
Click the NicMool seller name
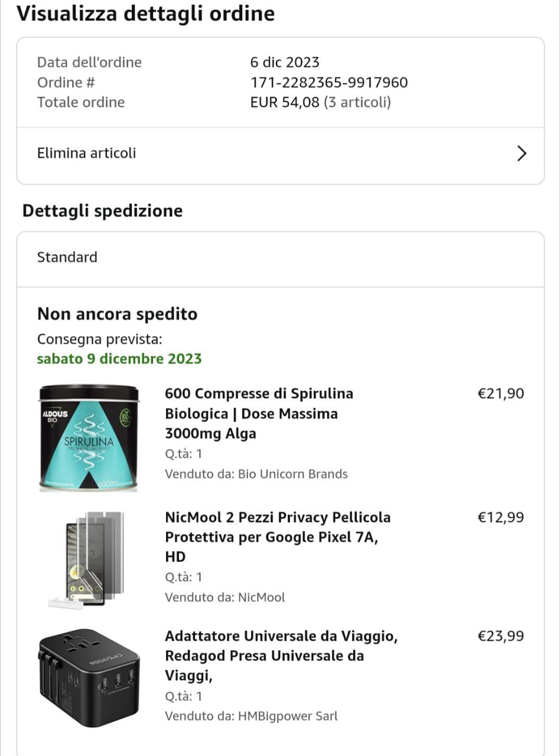tap(261, 598)
